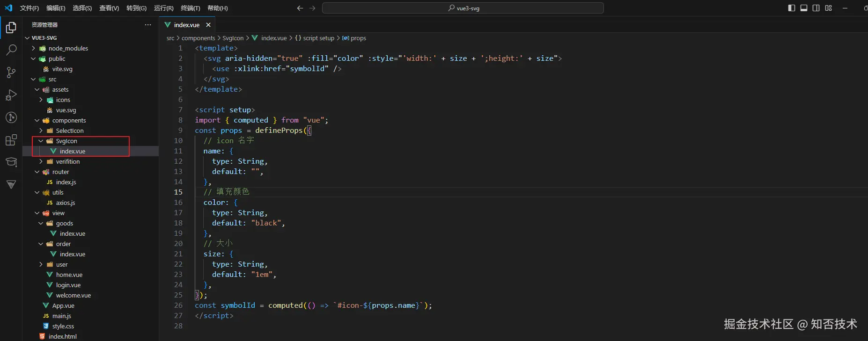Click the VS Code logo icon
This screenshot has height=341, width=868.
pyautogui.click(x=8, y=8)
